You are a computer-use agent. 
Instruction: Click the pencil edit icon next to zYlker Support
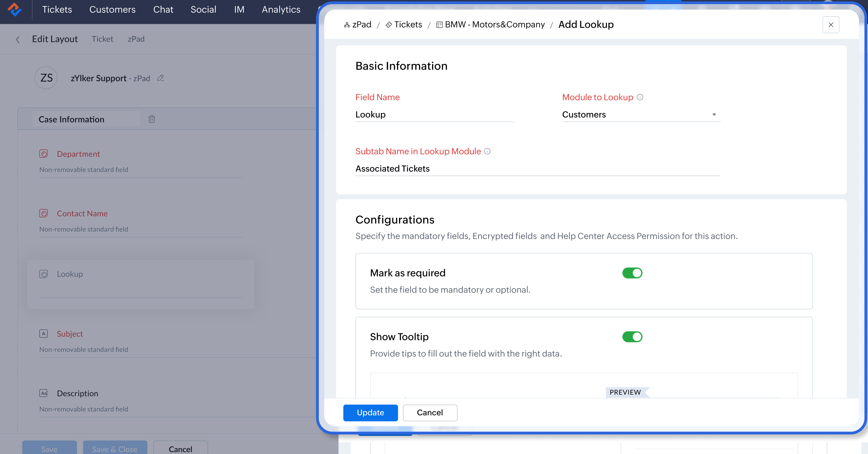pyautogui.click(x=160, y=78)
